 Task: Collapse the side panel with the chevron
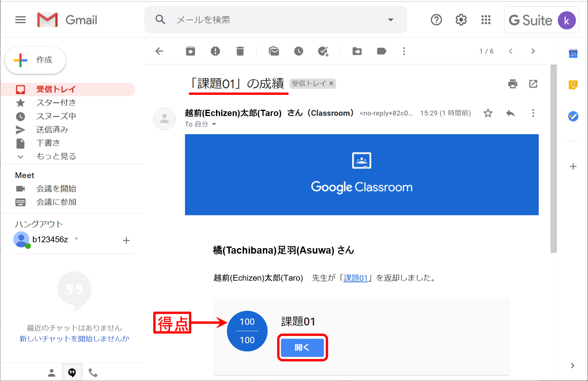pos(573,365)
